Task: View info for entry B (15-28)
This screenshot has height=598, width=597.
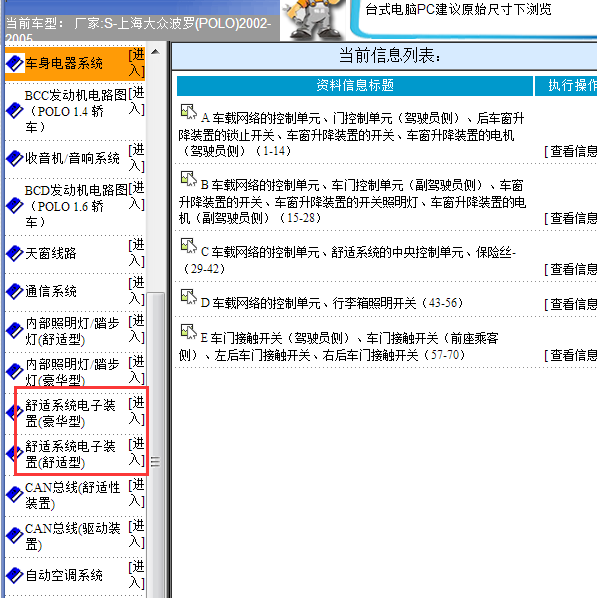Action: [x=570, y=219]
